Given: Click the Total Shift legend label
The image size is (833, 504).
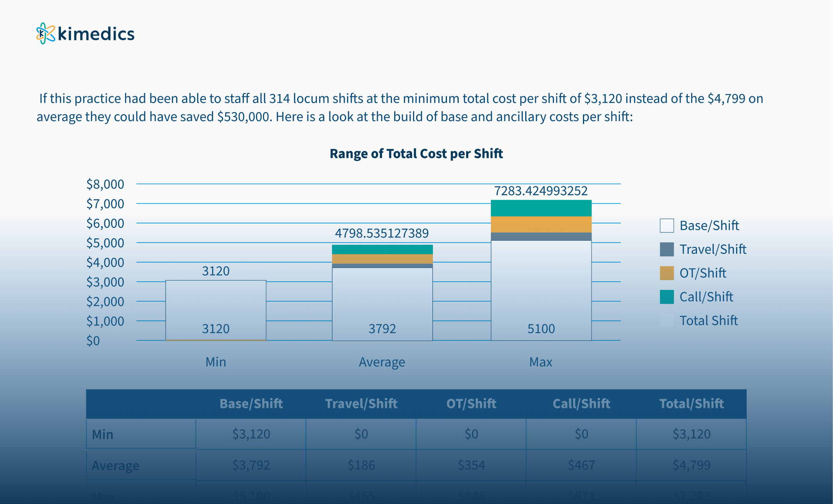Looking at the screenshot, I should pos(708,321).
